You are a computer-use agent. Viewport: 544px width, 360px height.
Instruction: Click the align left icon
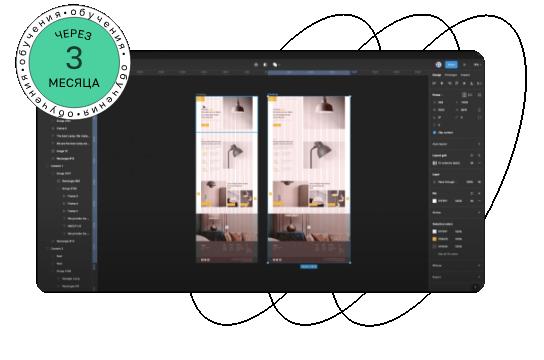[434, 84]
